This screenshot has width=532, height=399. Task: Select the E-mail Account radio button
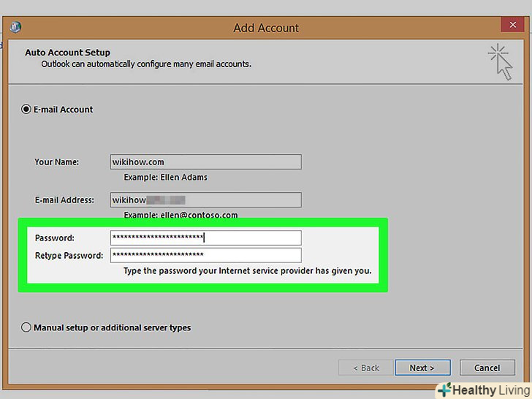pyautogui.click(x=26, y=110)
